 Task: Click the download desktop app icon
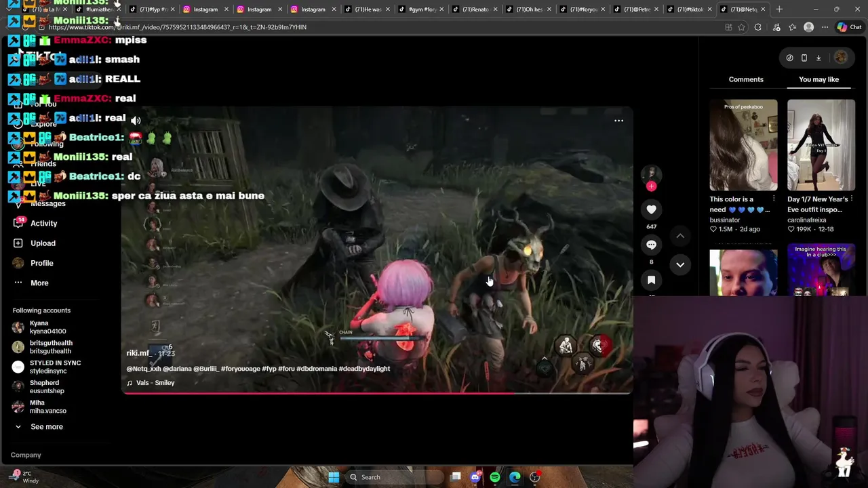click(x=818, y=58)
